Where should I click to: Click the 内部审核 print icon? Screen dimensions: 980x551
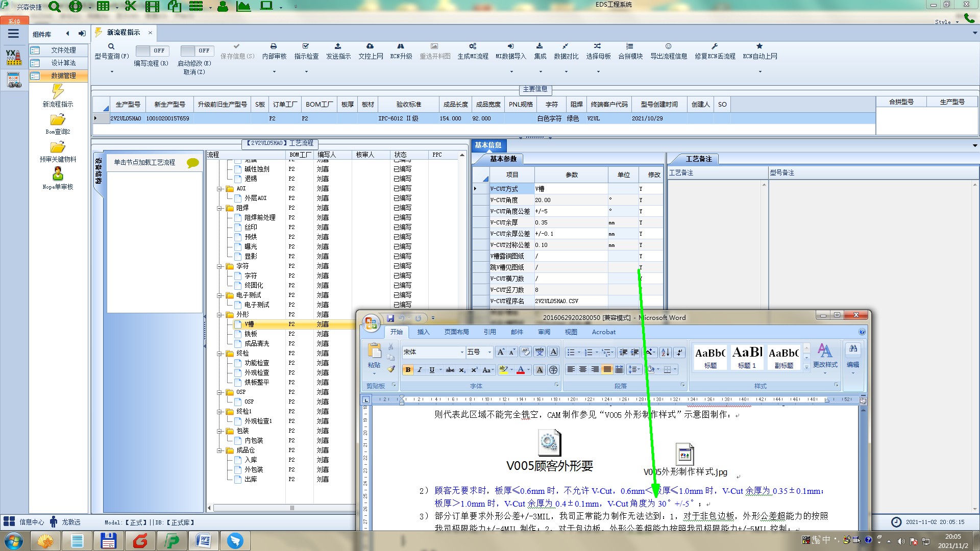(x=274, y=46)
